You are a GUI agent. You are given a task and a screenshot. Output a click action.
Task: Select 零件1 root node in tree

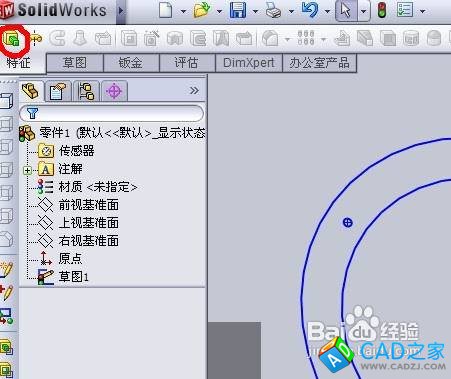point(112,133)
